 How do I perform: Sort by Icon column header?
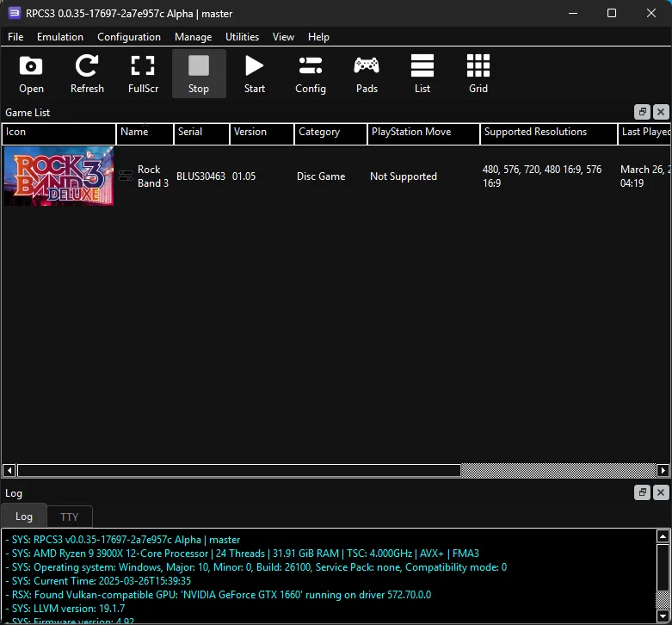59,133
